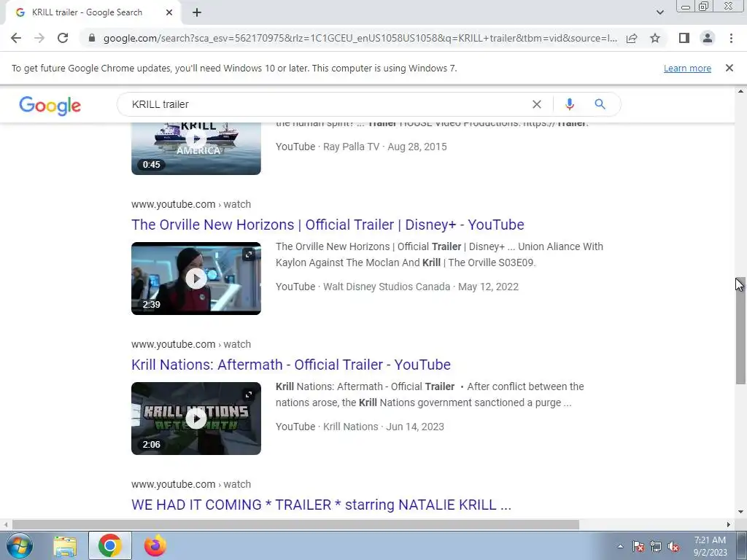Reload the page with the refresh icon
The height and width of the screenshot is (560, 747).
click(x=63, y=38)
